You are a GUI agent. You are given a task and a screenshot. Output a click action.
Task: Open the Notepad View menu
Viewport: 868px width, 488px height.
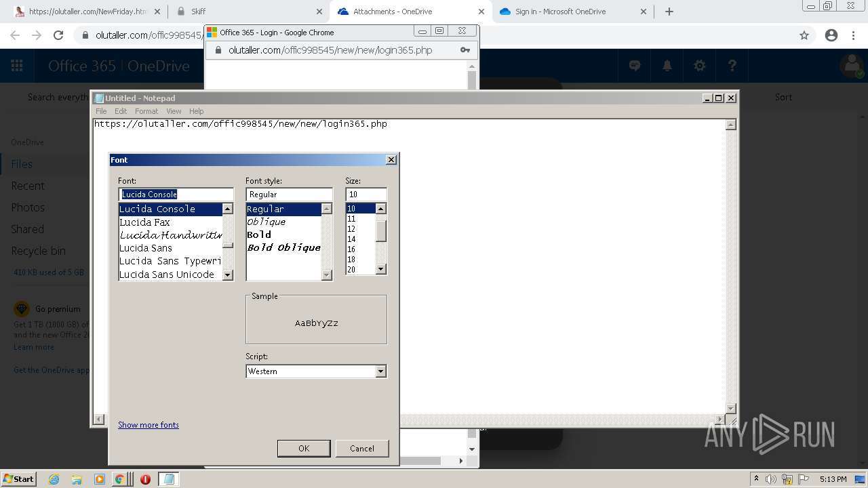pos(174,111)
